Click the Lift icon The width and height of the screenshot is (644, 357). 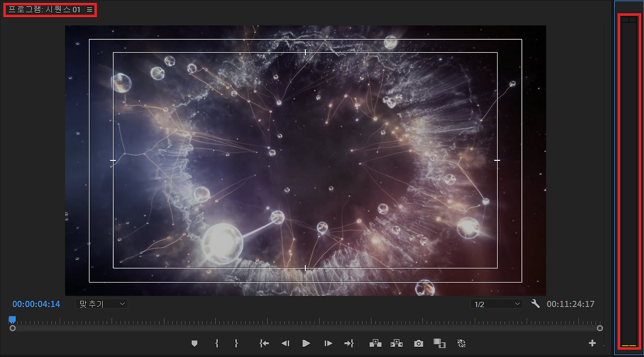point(375,343)
